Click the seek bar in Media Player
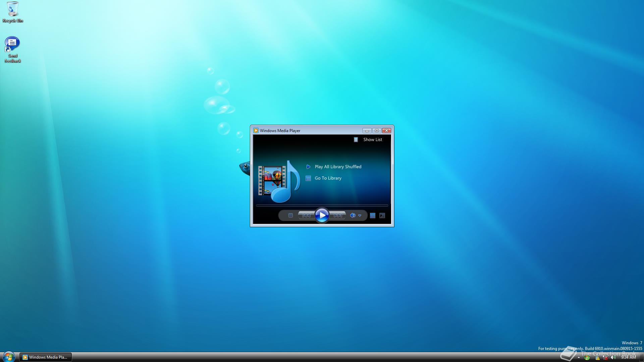The height and width of the screenshot is (362, 644). pos(322,205)
